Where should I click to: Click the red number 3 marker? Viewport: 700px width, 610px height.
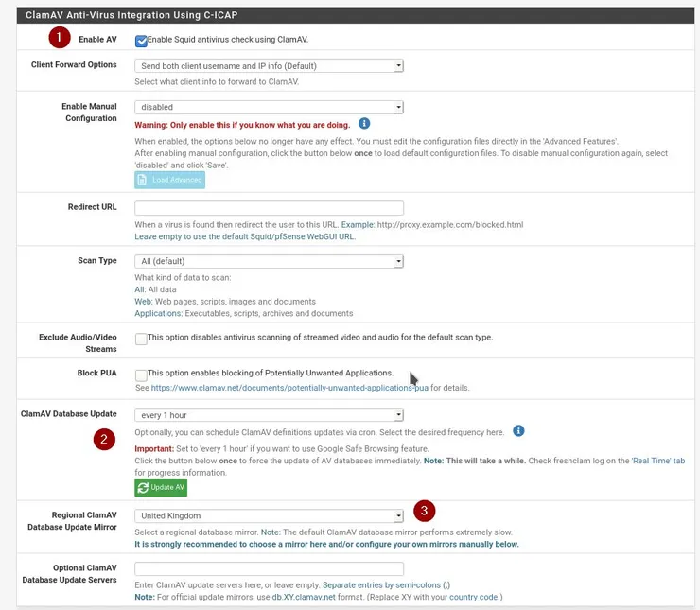tap(426, 512)
